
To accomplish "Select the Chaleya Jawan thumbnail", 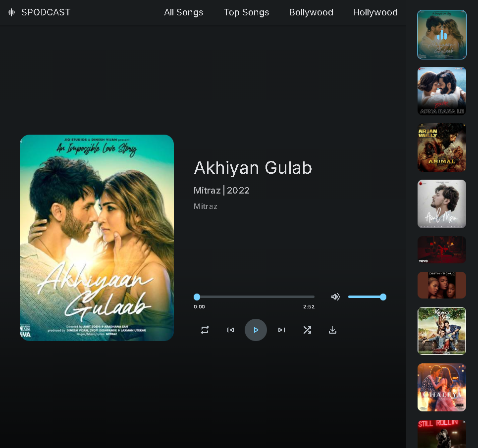I will [x=442, y=388].
